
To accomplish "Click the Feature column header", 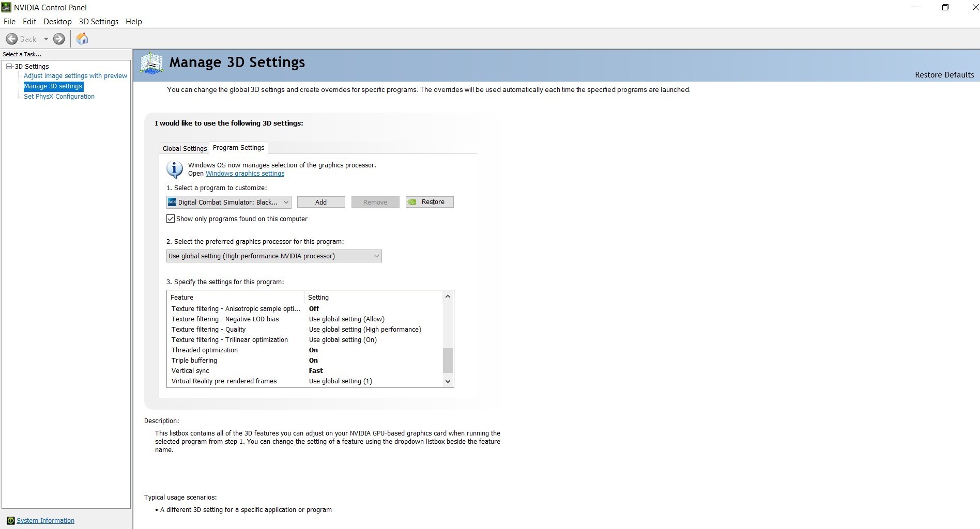I will point(236,297).
